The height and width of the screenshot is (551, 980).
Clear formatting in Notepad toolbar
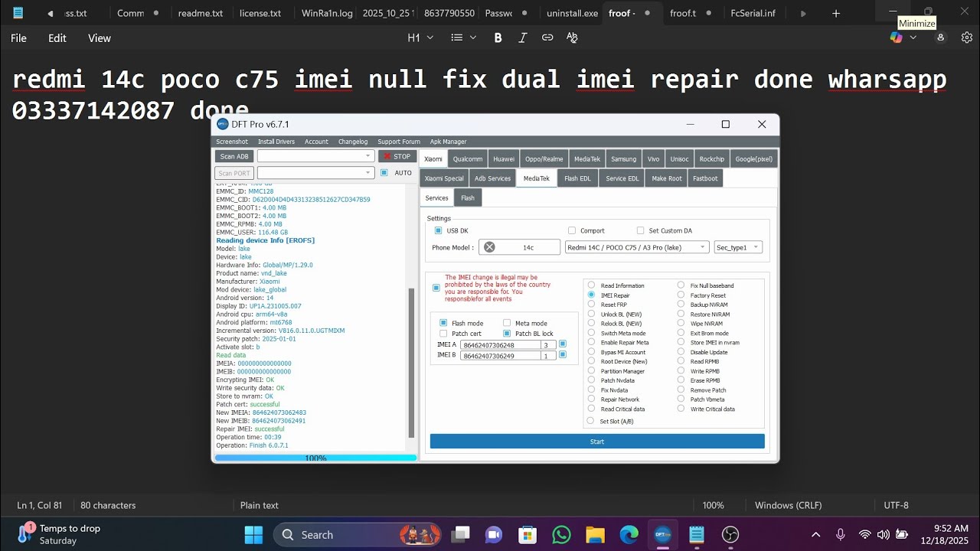click(572, 37)
